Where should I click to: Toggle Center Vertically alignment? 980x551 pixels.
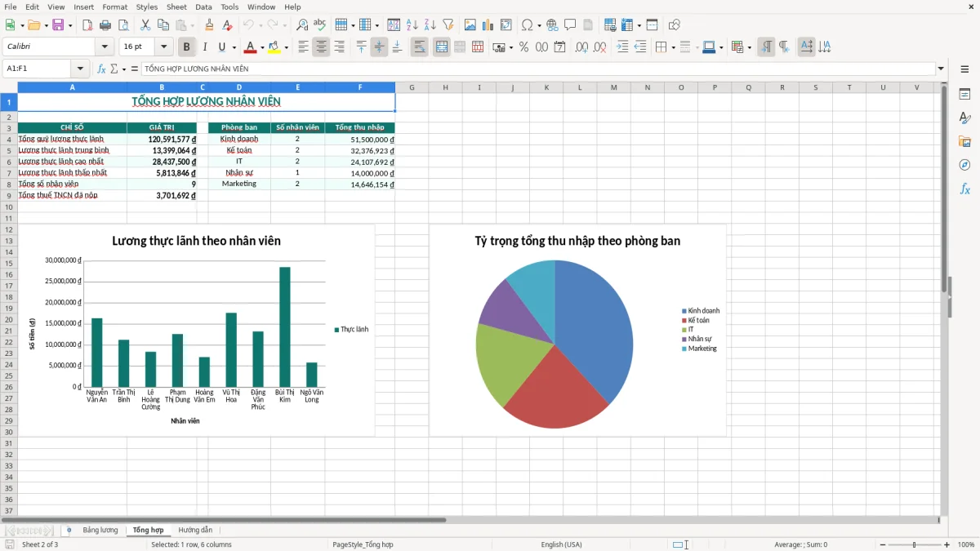point(379,47)
